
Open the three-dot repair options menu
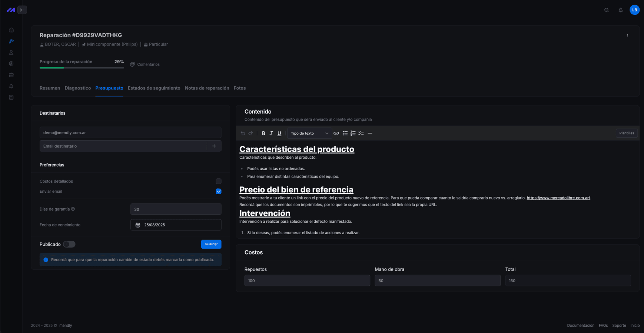[628, 36]
